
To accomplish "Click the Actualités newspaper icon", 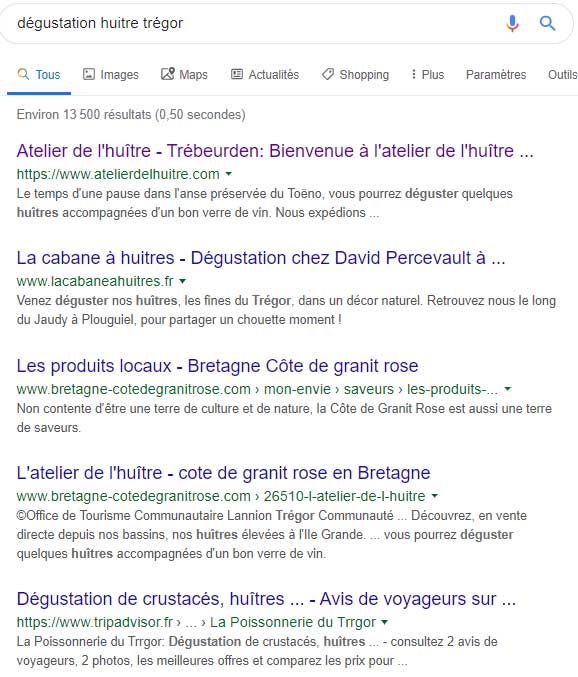I will (237, 74).
